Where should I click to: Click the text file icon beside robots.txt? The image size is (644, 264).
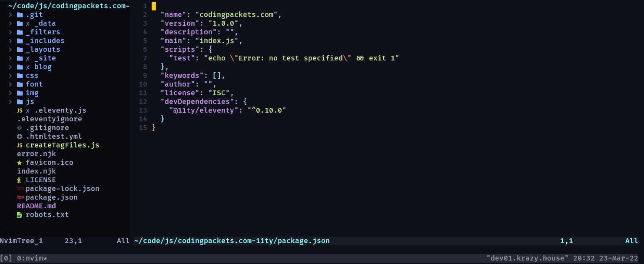tap(20, 215)
